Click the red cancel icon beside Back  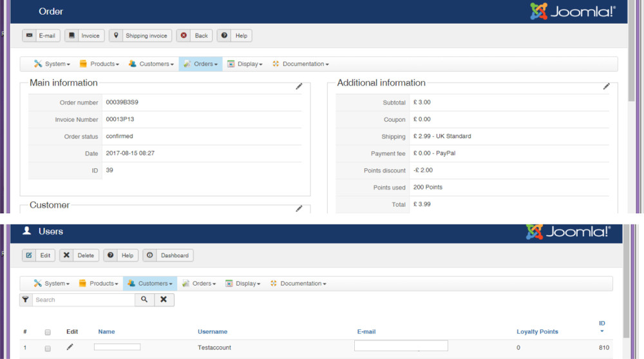[x=184, y=35]
